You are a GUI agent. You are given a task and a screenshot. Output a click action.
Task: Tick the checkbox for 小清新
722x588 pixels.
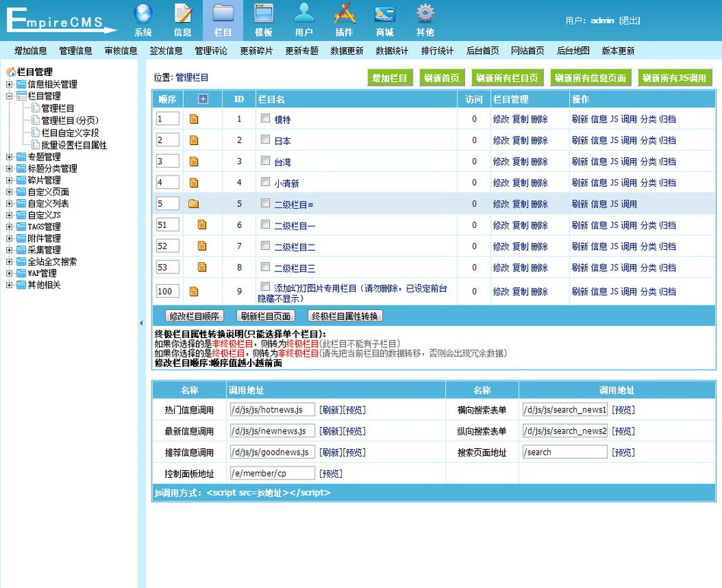[x=265, y=182]
